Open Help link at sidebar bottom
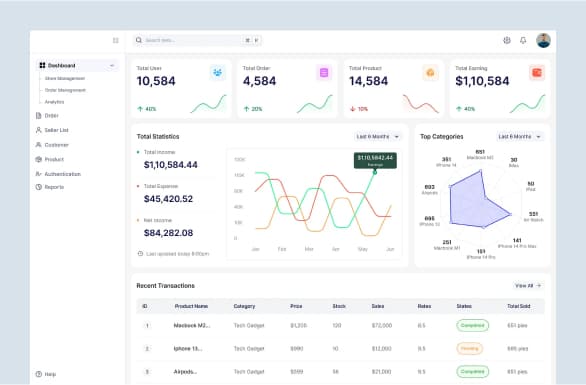Viewport: 586px width, 385px height. click(50, 374)
